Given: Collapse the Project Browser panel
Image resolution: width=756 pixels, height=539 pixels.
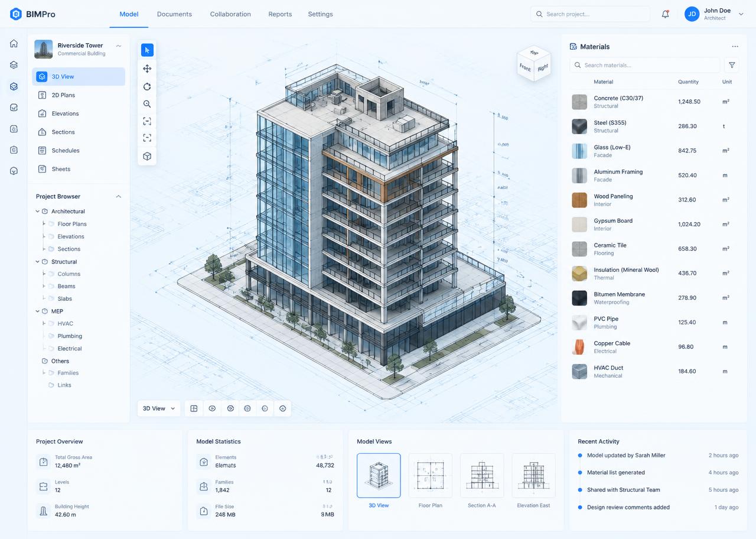Looking at the screenshot, I should pos(118,196).
